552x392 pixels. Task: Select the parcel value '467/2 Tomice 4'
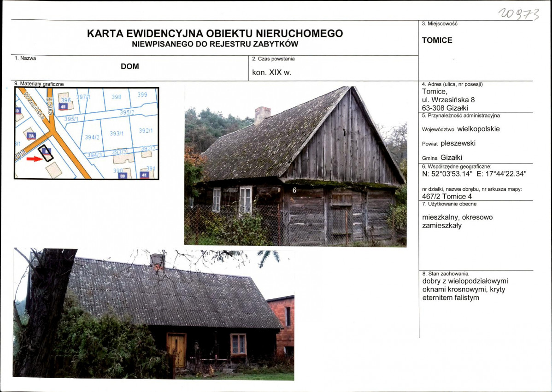[447, 196]
